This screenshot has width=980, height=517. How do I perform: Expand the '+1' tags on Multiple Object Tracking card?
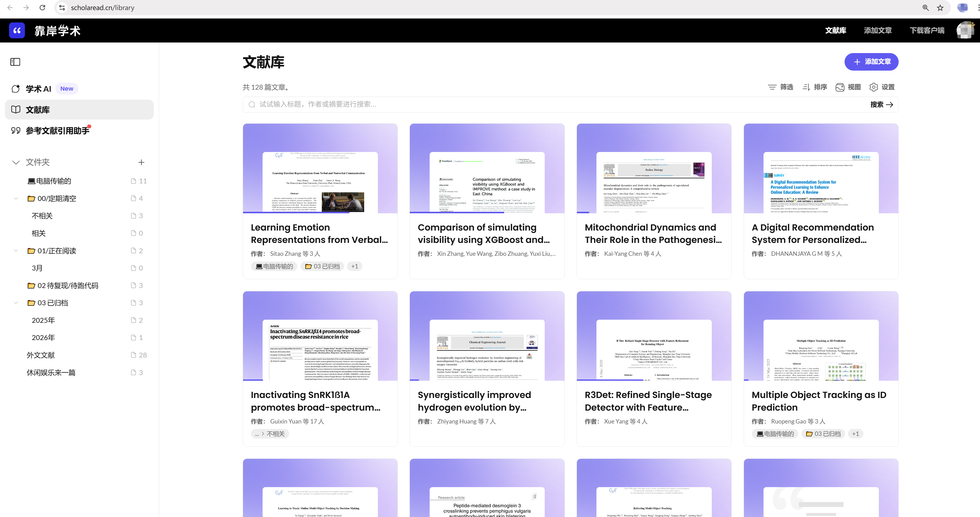855,434
